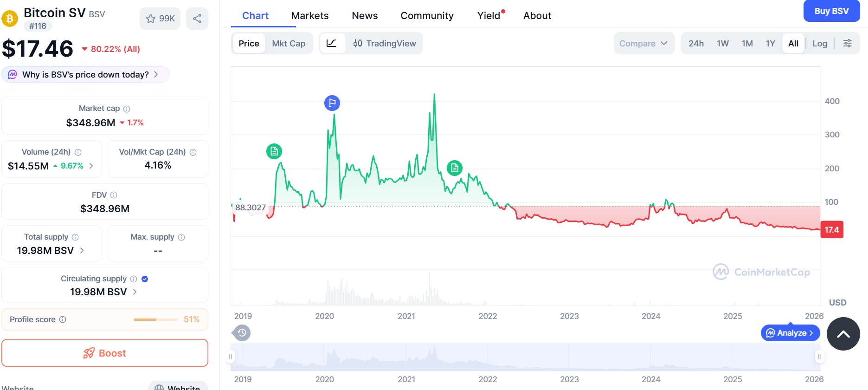
Task: Open the Compare dropdown
Action: point(644,43)
